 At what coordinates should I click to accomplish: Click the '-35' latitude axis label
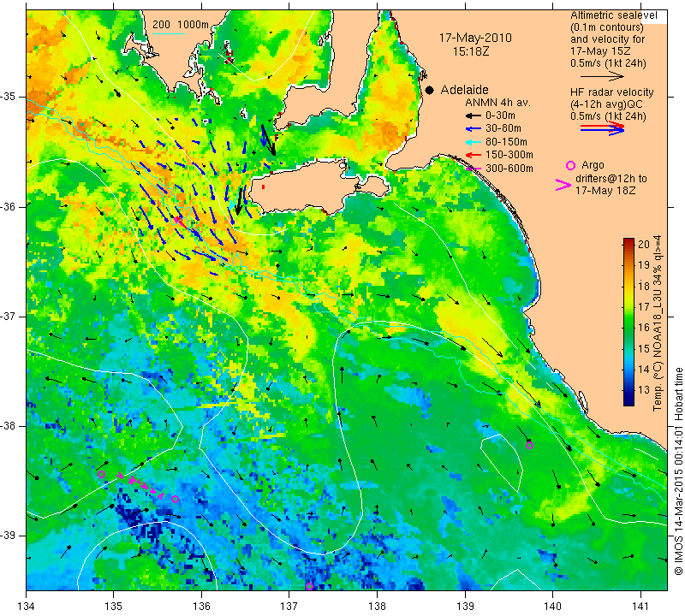pyautogui.click(x=9, y=97)
